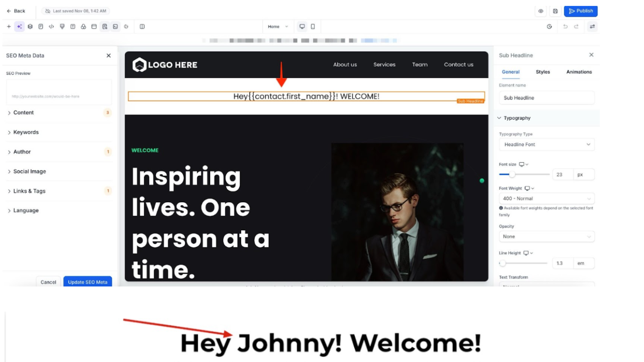Click the Last saved status indicator
Screen dimensions: 644x362
[x=76, y=11]
